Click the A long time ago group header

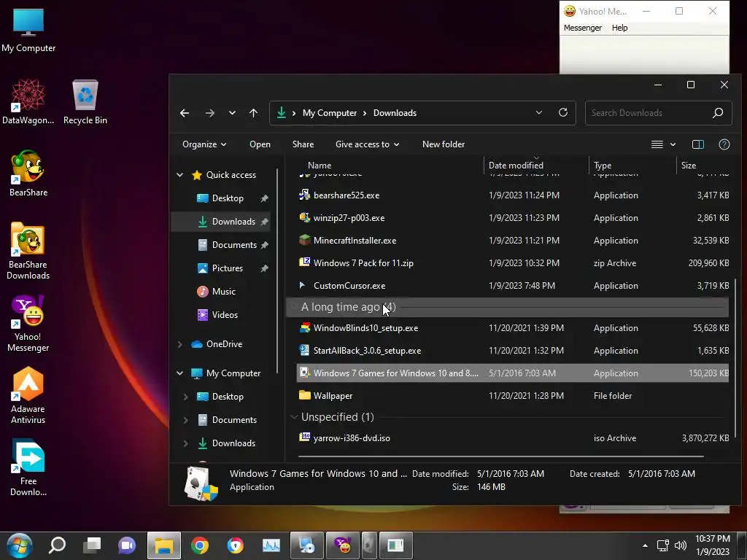[508, 307]
